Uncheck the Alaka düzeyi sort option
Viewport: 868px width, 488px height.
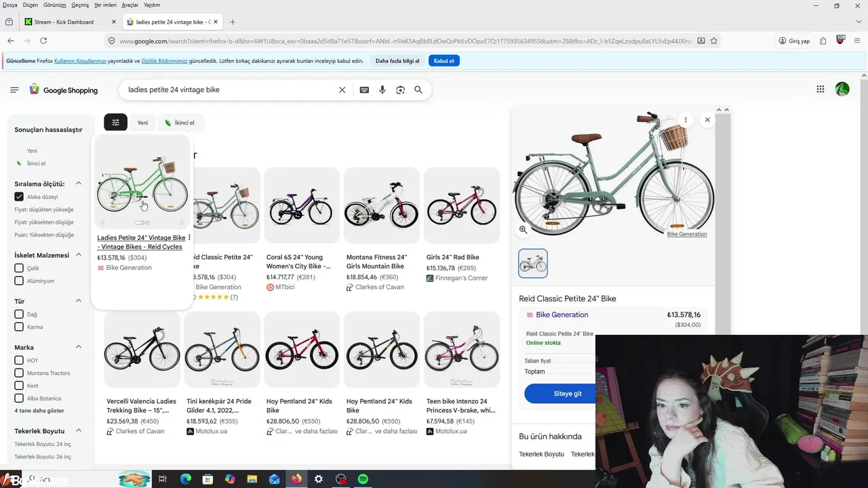[x=19, y=197]
